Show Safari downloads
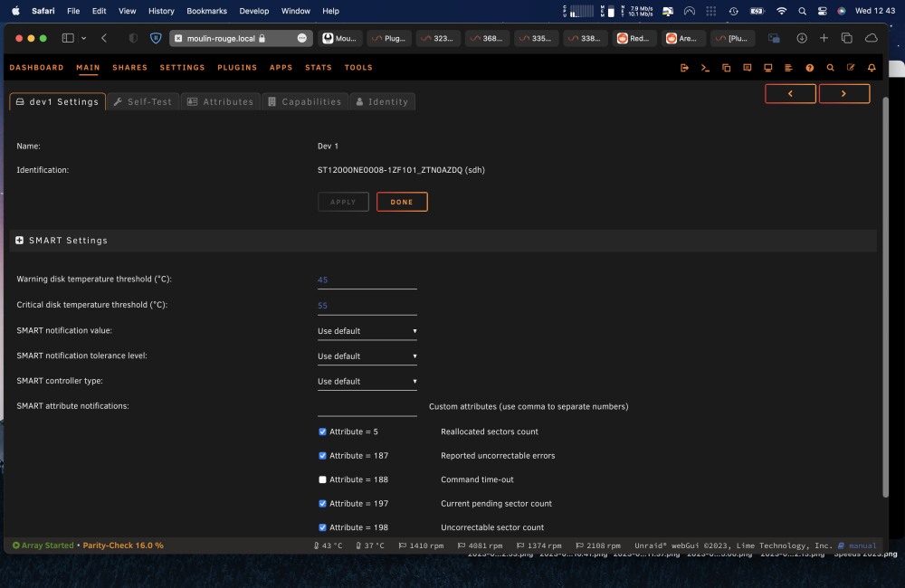The width and height of the screenshot is (905, 588). [802, 38]
